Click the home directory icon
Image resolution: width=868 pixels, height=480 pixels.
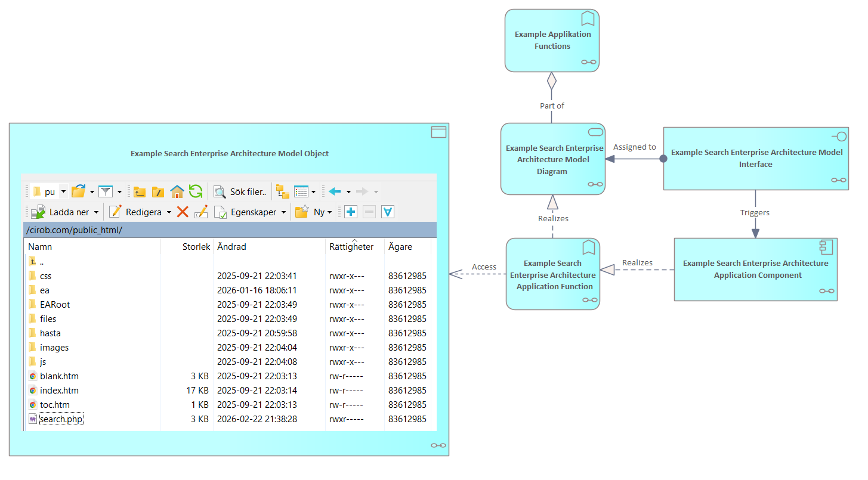[x=177, y=191]
